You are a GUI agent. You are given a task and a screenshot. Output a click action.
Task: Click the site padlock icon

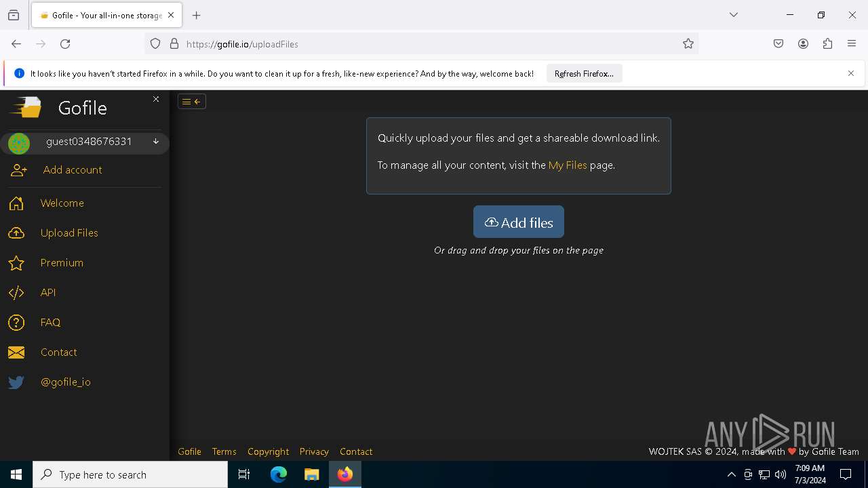point(174,44)
